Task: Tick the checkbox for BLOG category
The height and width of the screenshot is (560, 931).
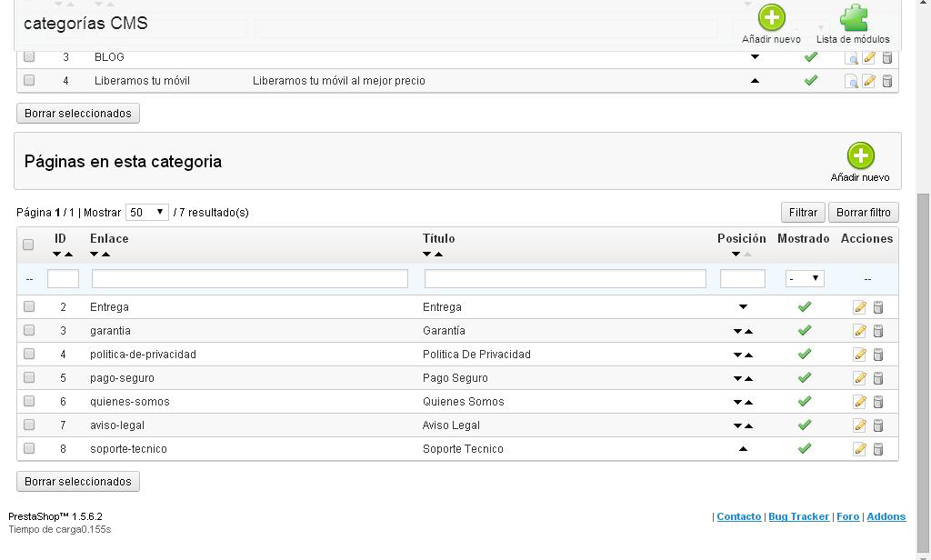Action: point(29,56)
